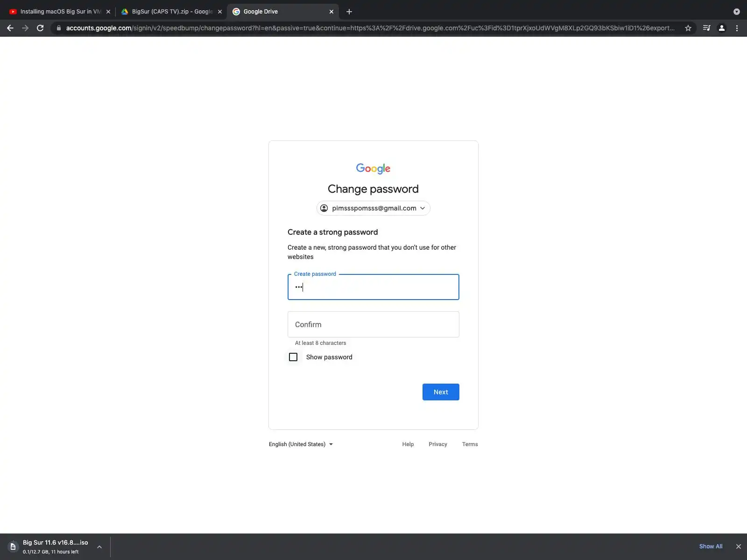Open the Terms link
Screen dimensions: 747x560
[x=470, y=444]
